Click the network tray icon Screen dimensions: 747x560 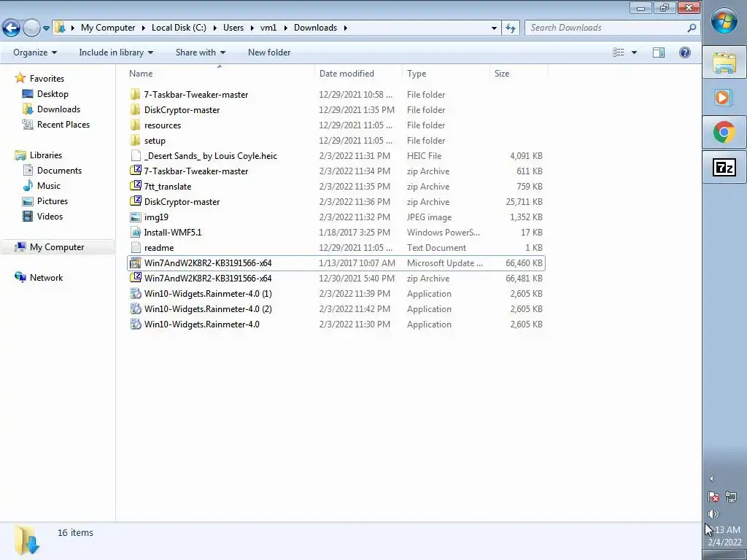pos(731,497)
